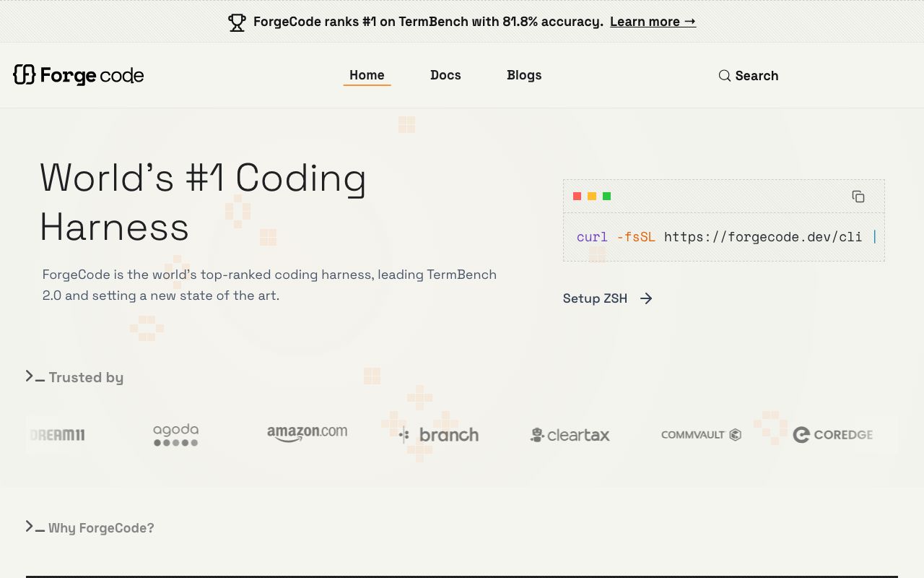This screenshot has height=578, width=924.
Task: Go to the Home tab
Action: coord(367,75)
